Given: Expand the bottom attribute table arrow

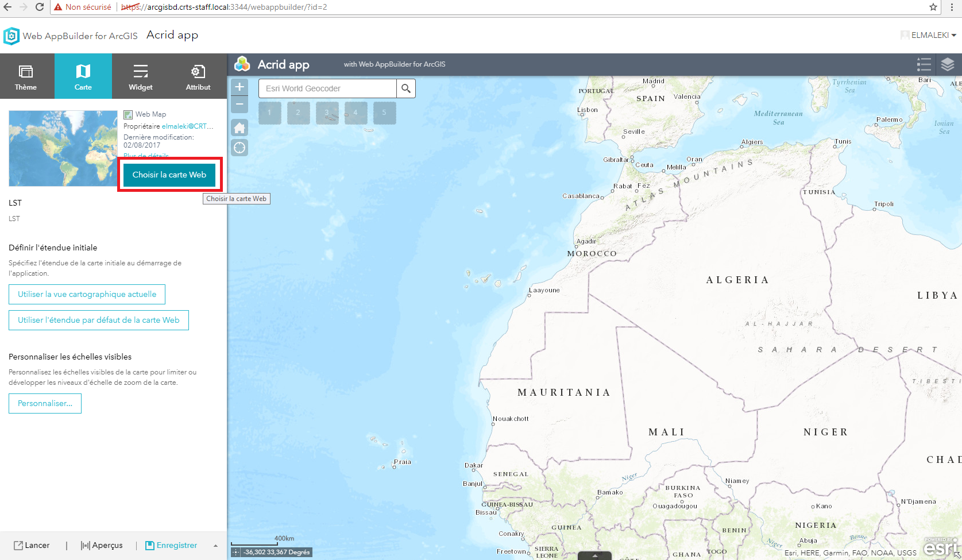Looking at the screenshot, I should pos(594,555).
